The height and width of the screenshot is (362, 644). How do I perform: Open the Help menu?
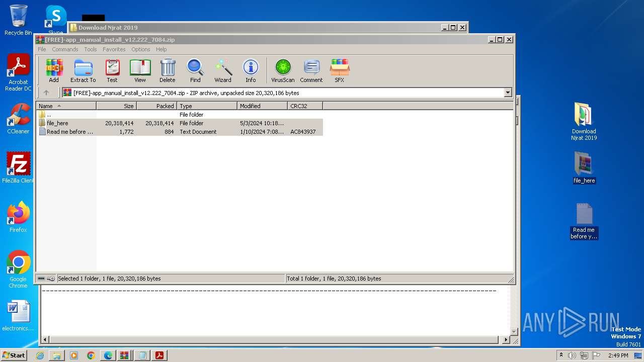tap(161, 49)
